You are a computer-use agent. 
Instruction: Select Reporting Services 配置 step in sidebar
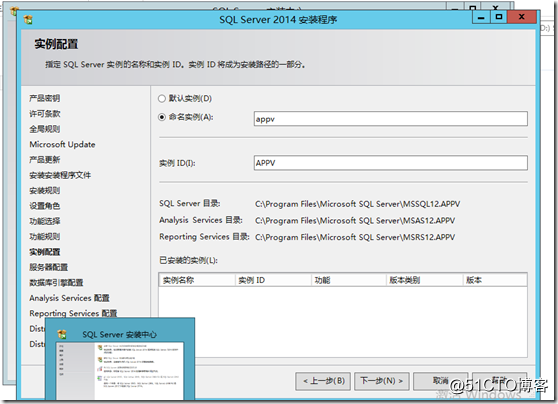coord(73,313)
